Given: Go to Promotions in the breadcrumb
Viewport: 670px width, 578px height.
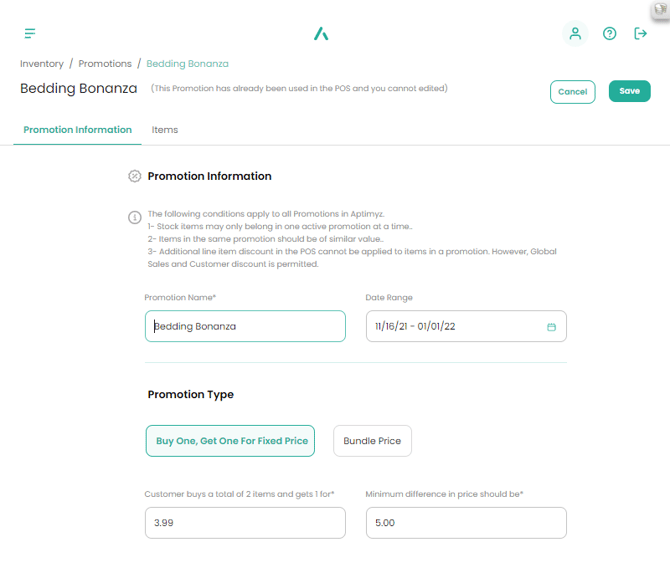Looking at the screenshot, I should coord(105,64).
